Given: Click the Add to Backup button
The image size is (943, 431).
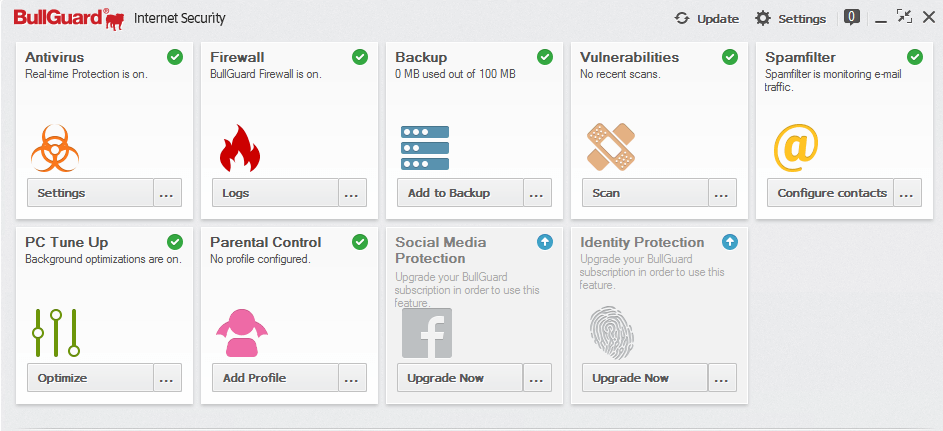Looking at the screenshot, I should [460, 193].
